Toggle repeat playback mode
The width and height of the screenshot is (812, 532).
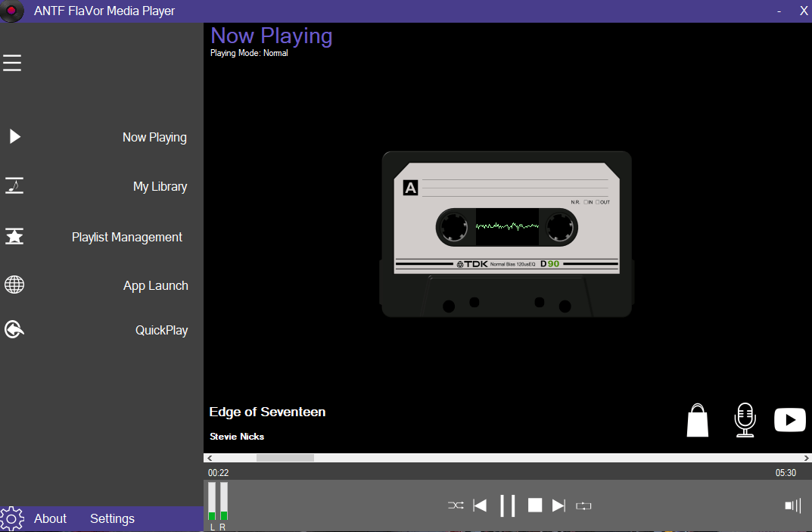tap(583, 506)
